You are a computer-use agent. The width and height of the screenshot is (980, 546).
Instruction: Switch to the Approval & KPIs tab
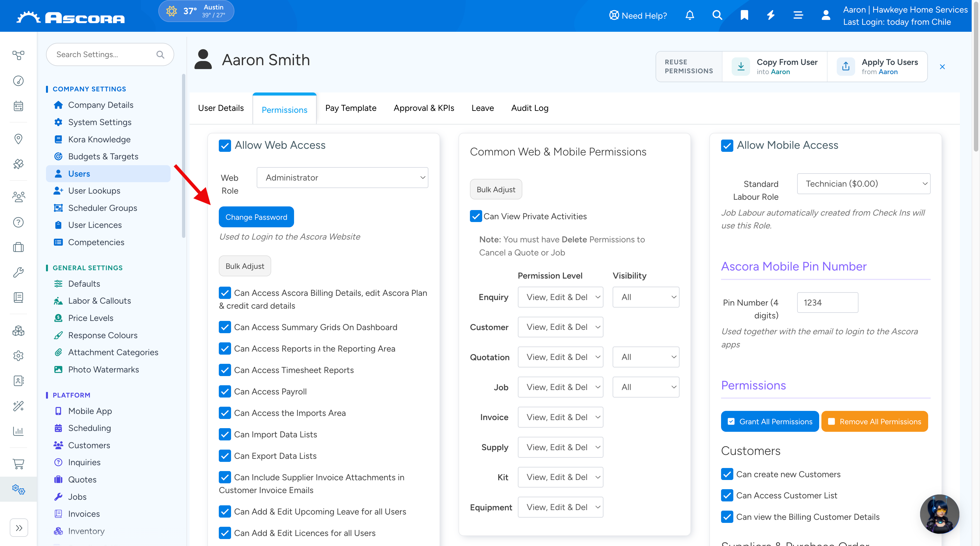424,108
